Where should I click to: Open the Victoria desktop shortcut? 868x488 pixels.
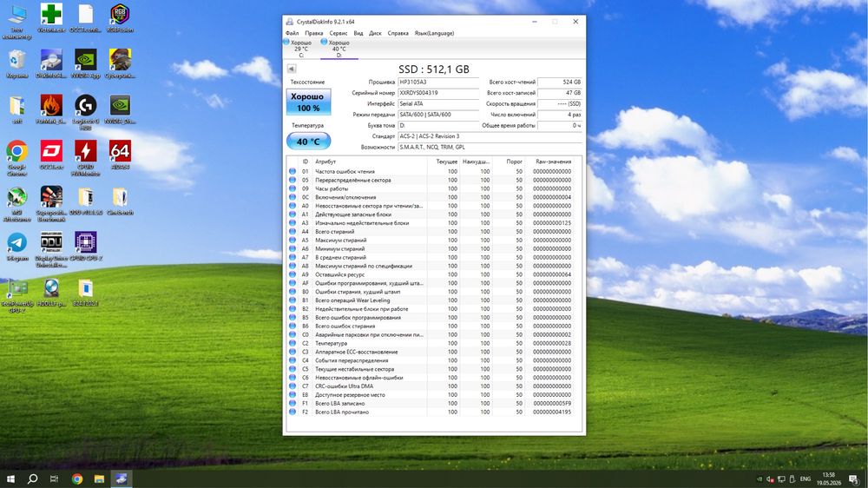(51, 18)
